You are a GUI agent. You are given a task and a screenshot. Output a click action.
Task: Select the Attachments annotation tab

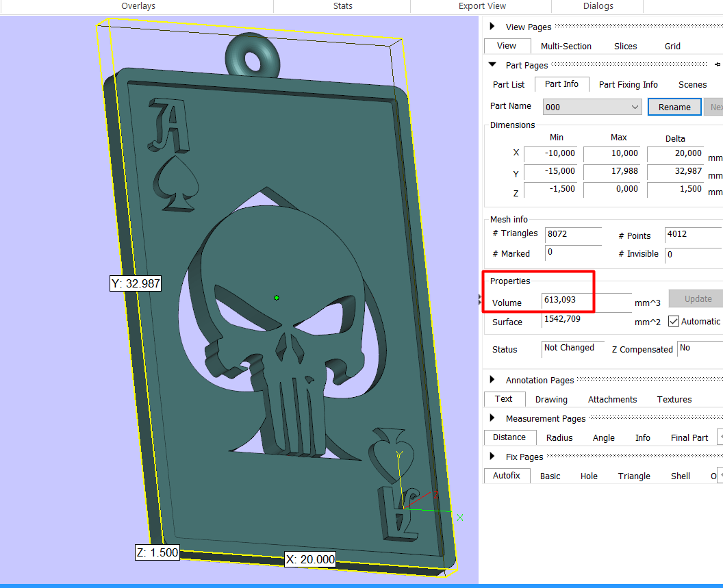pyautogui.click(x=612, y=399)
